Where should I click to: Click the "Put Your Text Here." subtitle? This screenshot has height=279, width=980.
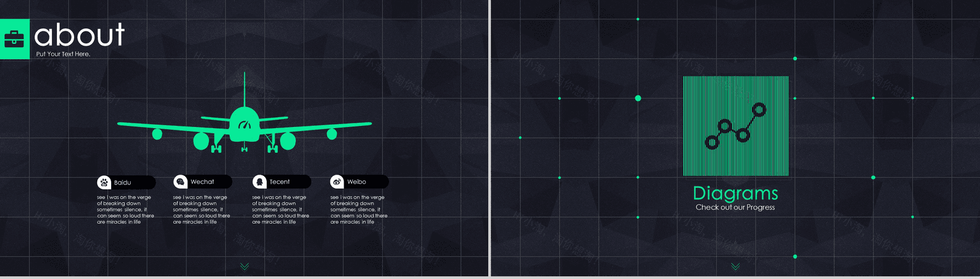pos(63,54)
